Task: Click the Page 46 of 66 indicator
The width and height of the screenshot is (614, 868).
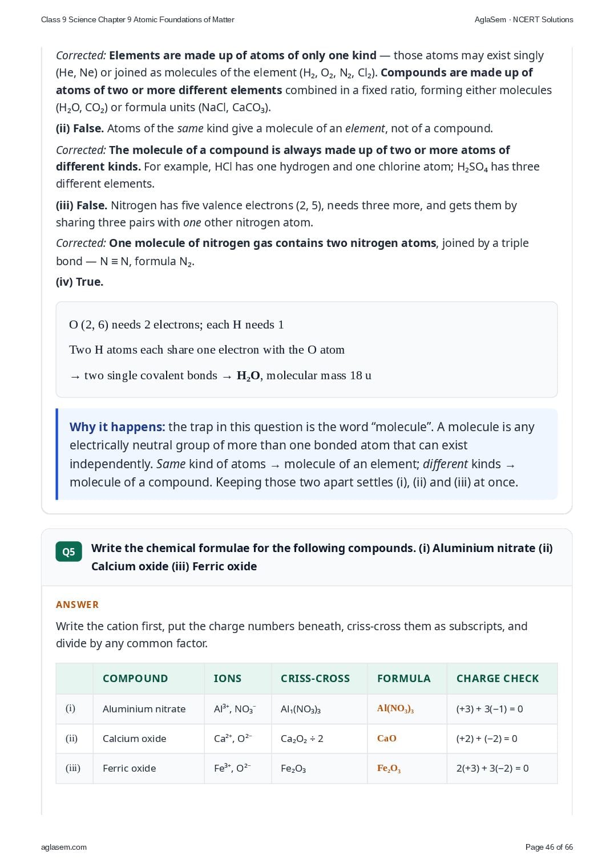Action: coord(549,847)
